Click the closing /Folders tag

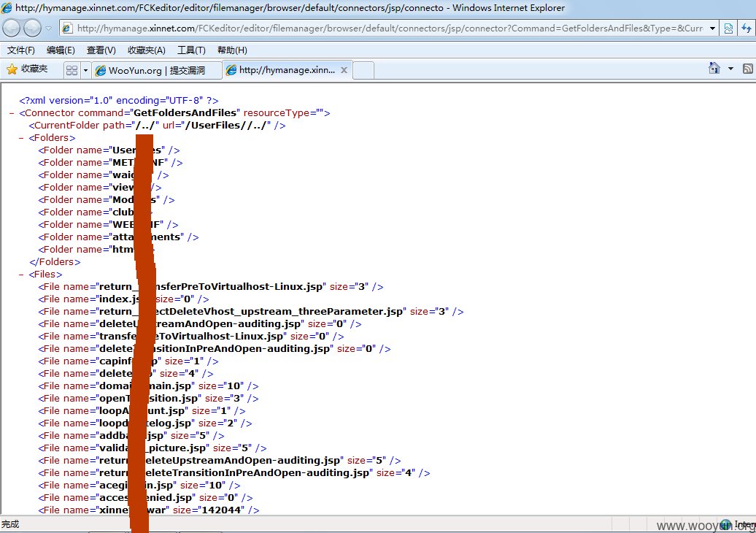tap(55, 262)
